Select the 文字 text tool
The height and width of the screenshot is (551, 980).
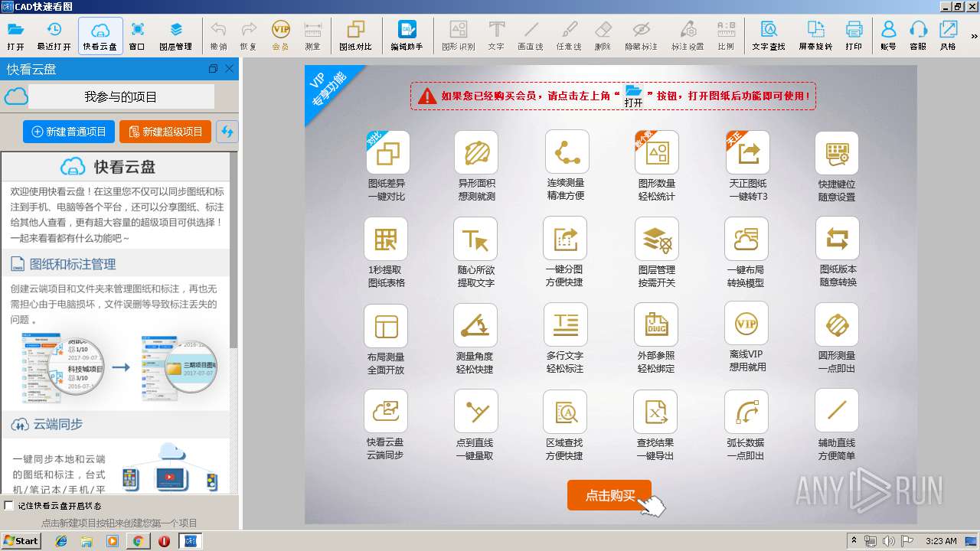pyautogui.click(x=496, y=36)
